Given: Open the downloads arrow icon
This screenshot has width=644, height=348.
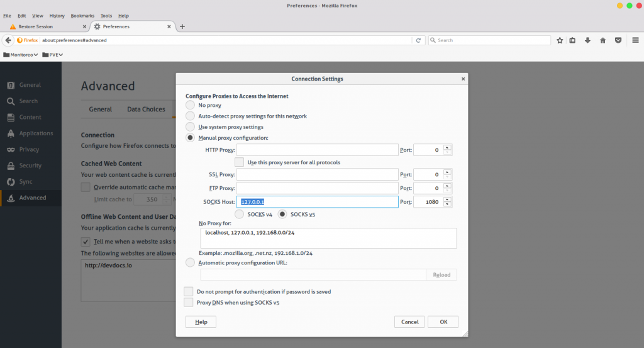Looking at the screenshot, I should [x=587, y=40].
